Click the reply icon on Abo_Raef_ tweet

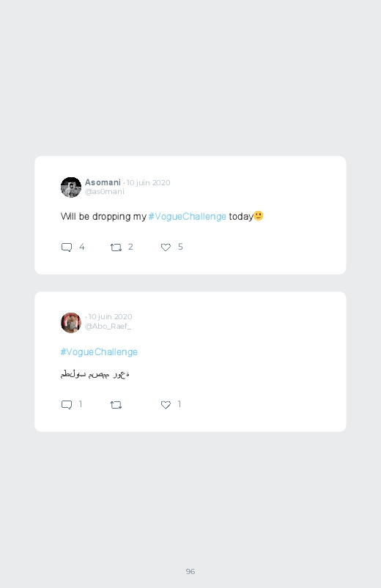67,405
